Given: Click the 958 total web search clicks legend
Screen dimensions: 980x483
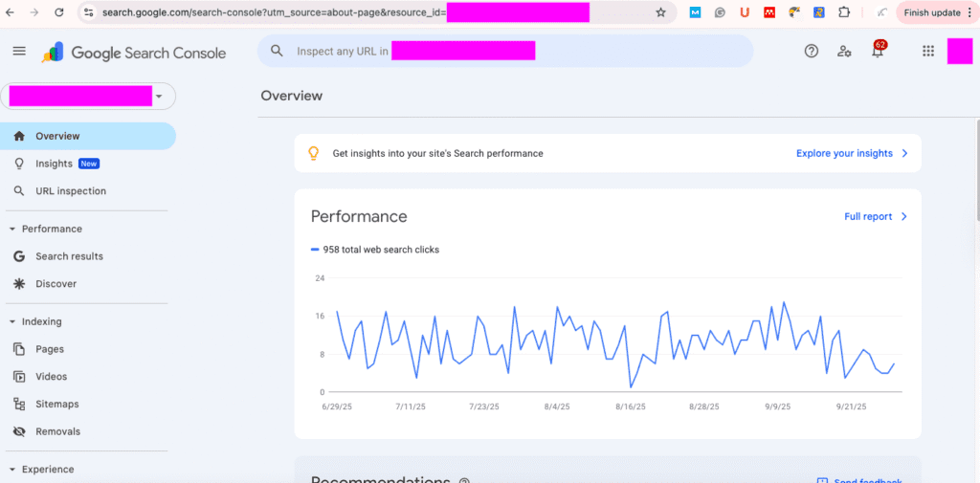Looking at the screenshot, I should pos(375,250).
